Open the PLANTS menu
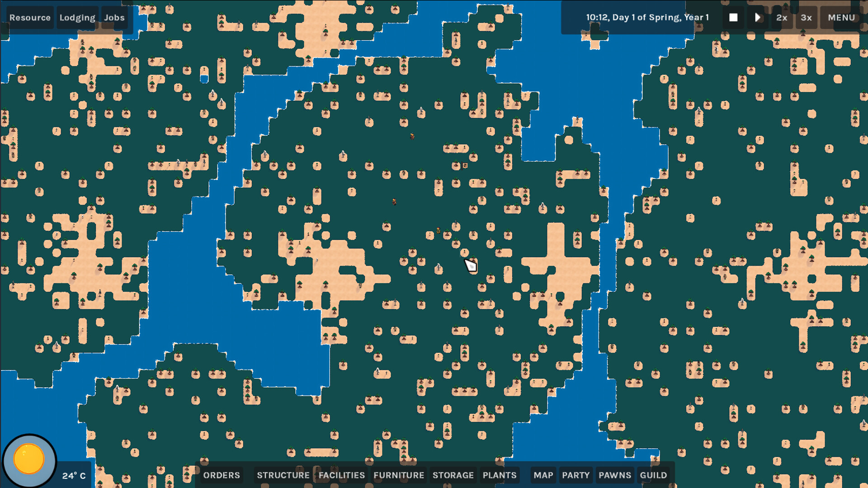Screen dimensions: 868x488 (x=500, y=475)
